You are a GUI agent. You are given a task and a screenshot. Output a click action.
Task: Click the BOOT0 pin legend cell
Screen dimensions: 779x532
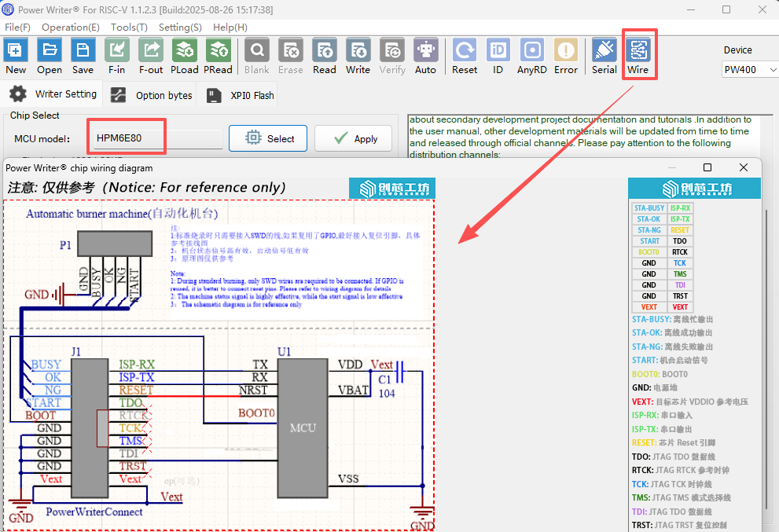(x=649, y=251)
